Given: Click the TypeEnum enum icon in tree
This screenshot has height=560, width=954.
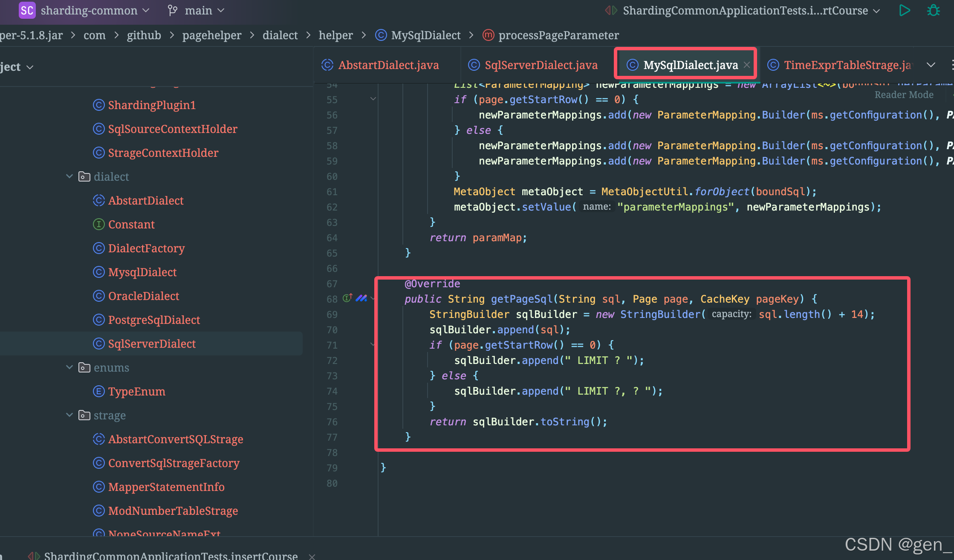Looking at the screenshot, I should click(x=98, y=391).
